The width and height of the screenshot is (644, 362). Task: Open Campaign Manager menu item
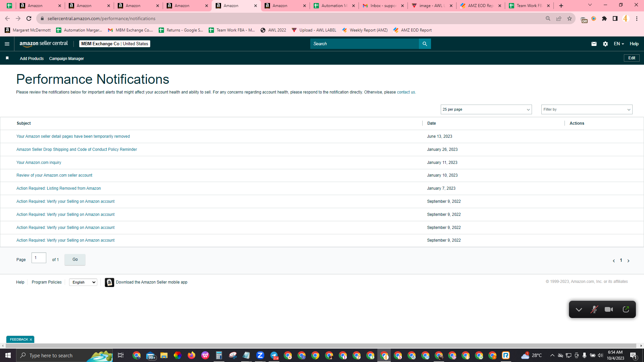[66, 59]
